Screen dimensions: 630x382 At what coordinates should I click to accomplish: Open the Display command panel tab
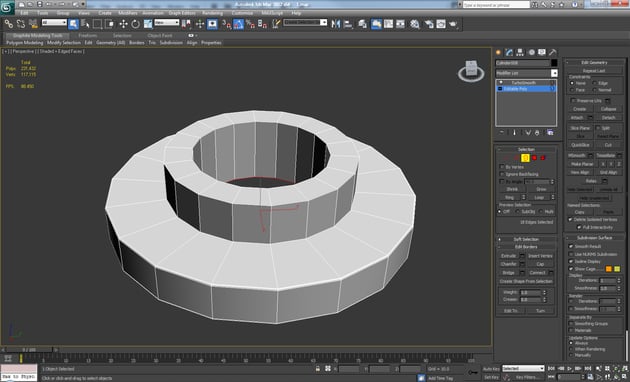(542, 52)
